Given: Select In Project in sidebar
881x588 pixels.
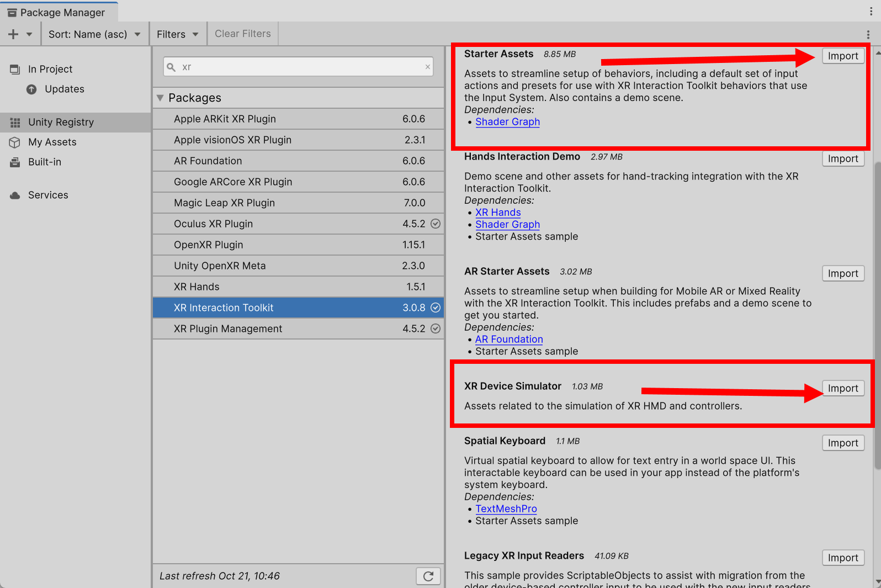Looking at the screenshot, I should (x=50, y=69).
